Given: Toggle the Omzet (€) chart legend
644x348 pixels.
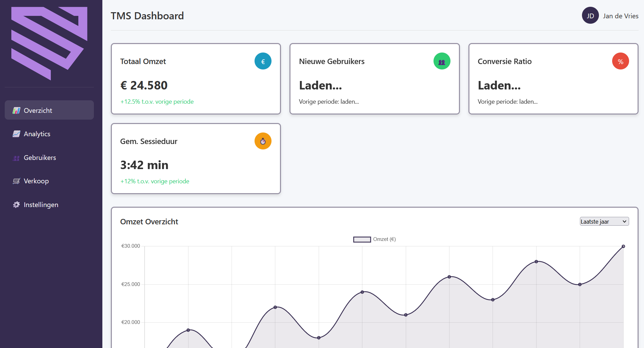Looking at the screenshot, I should (374, 240).
